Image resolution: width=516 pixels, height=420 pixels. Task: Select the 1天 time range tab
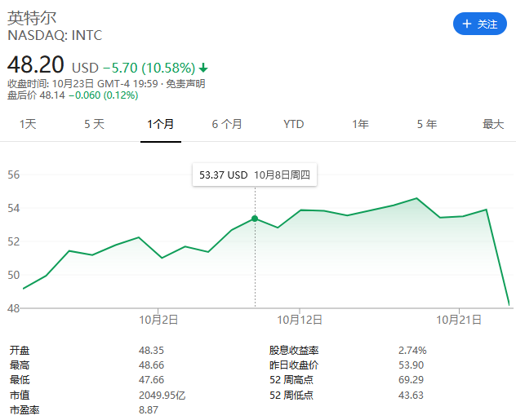(x=28, y=124)
